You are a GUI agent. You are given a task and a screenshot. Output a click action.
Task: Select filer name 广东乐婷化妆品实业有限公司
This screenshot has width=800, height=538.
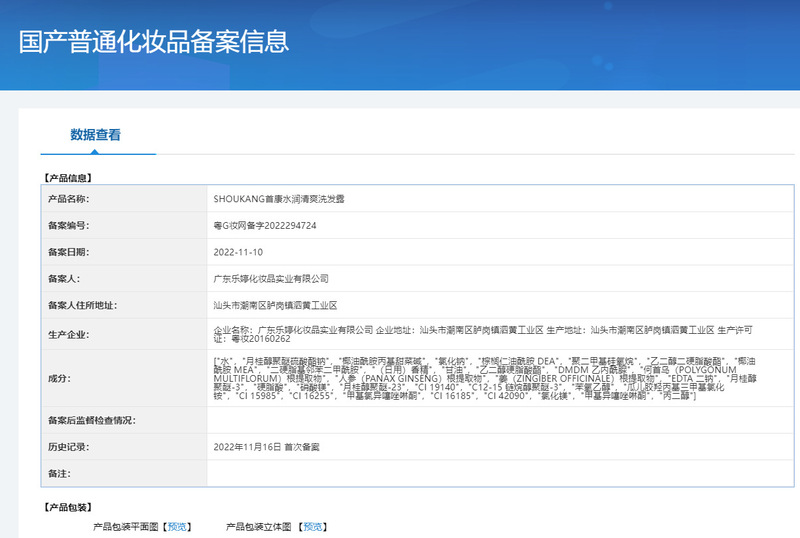coord(271,279)
